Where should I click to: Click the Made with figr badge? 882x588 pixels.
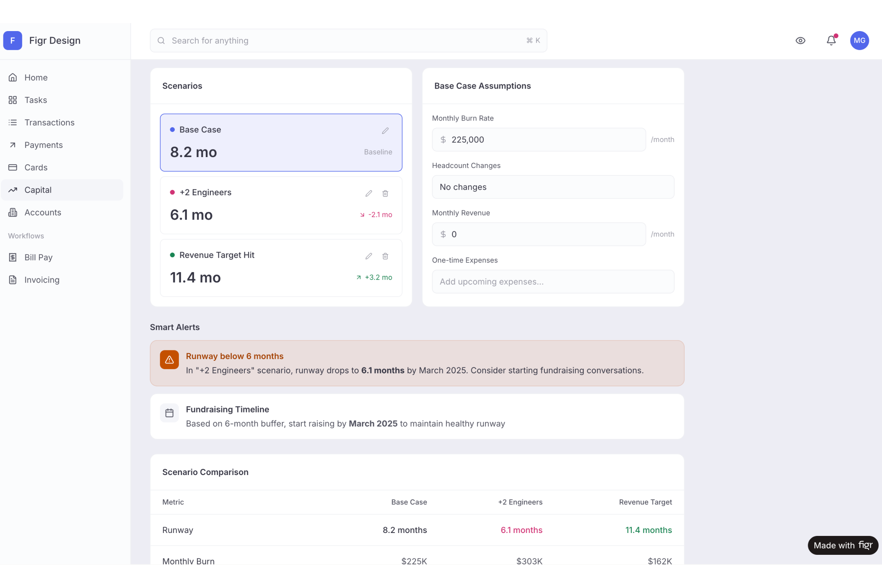(843, 545)
